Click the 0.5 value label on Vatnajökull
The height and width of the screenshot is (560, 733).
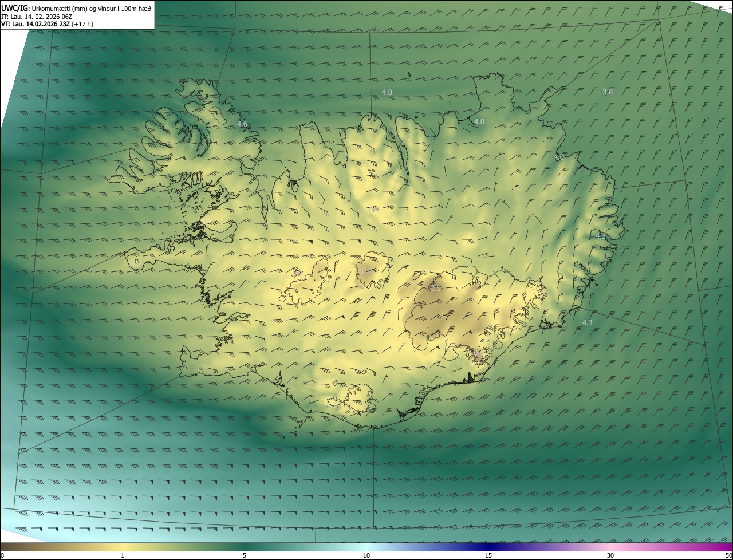click(435, 288)
